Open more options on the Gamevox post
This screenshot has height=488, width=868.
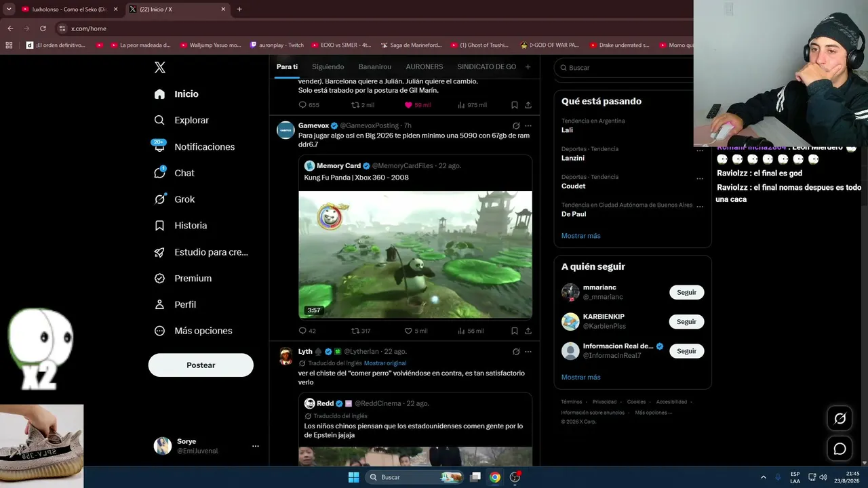(x=528, y=125)
